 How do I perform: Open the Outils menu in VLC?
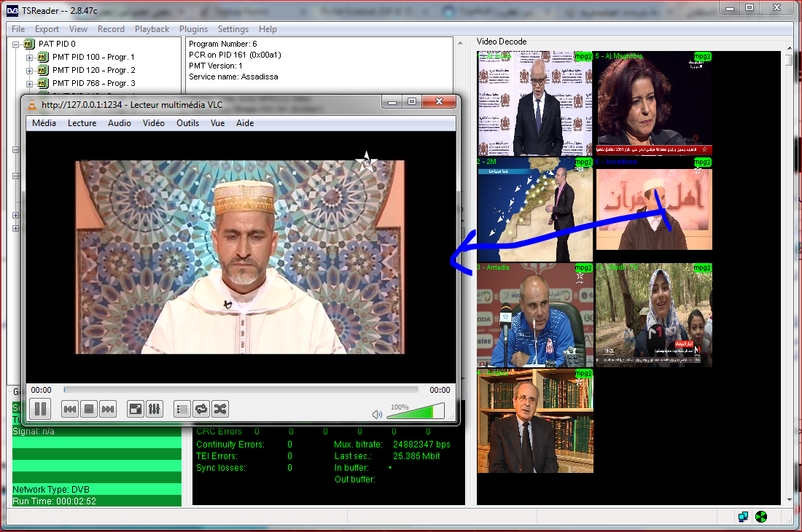pos(187,123)
